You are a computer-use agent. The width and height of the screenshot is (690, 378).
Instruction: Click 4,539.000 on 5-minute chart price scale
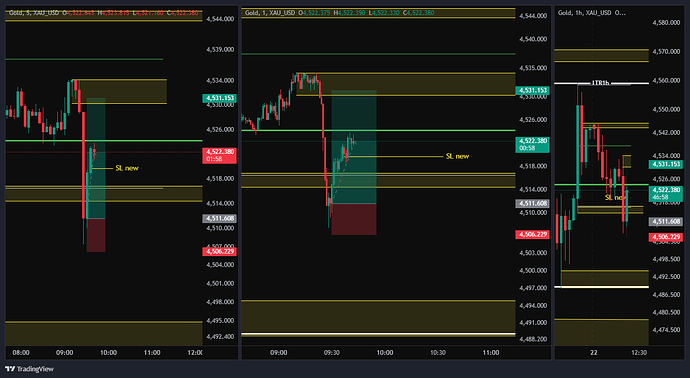click(220, 50)
